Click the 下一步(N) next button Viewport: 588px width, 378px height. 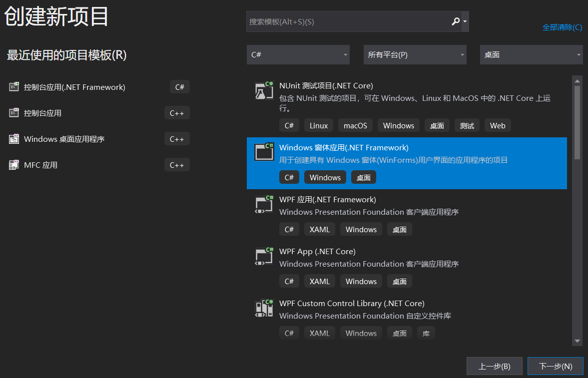point(556,366)
